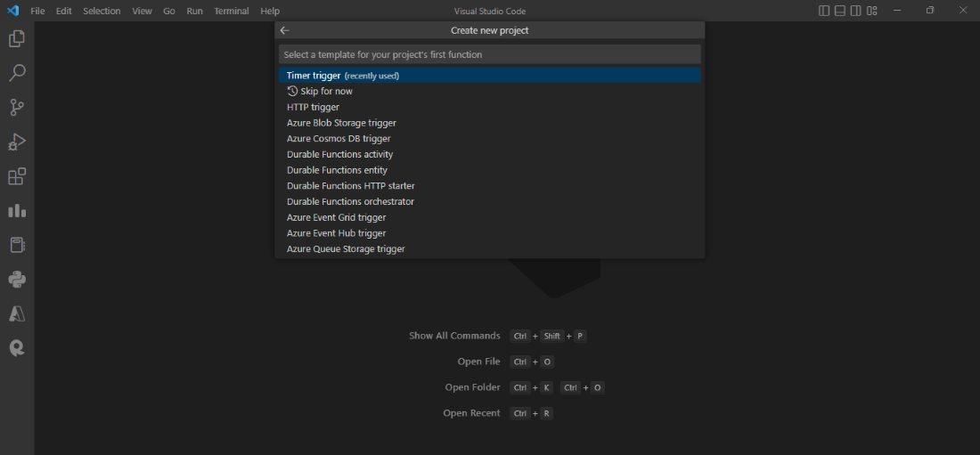Toggle the primary side bar layout icon

(x=824, y=11)
